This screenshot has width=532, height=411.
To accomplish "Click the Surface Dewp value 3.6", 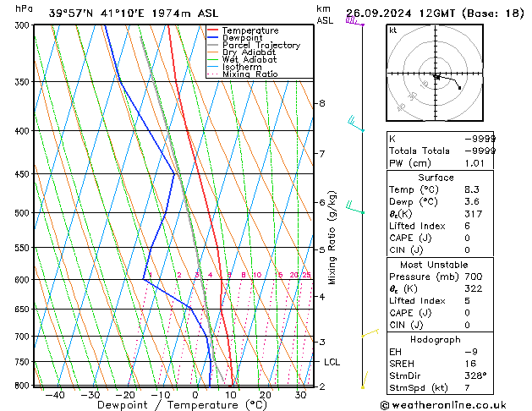I will pos(472,202).
